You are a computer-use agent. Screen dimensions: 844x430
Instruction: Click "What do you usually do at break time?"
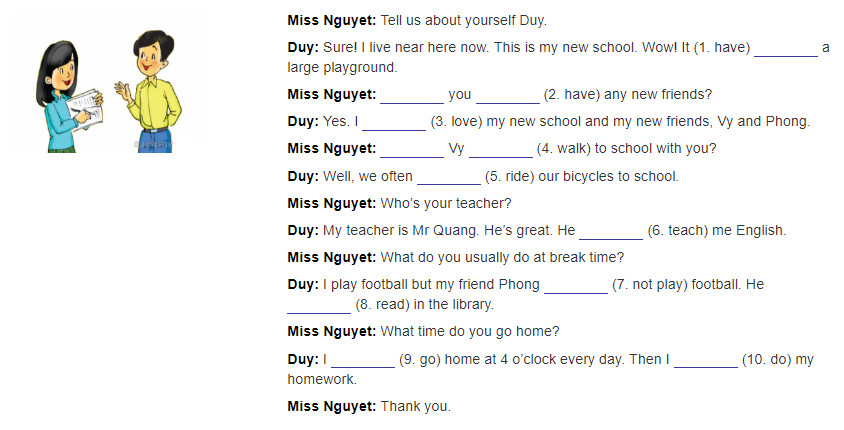point(502,258)
